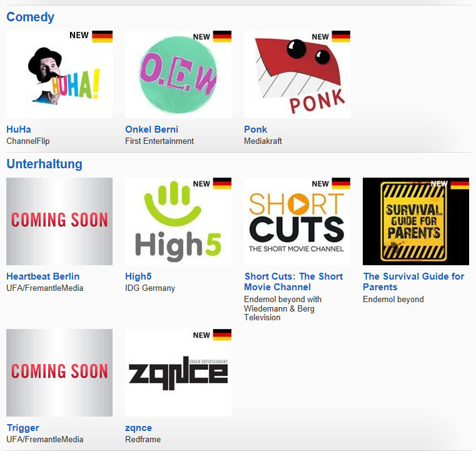Open the High5 title link

pyautogui.click(x=138, y=276)
